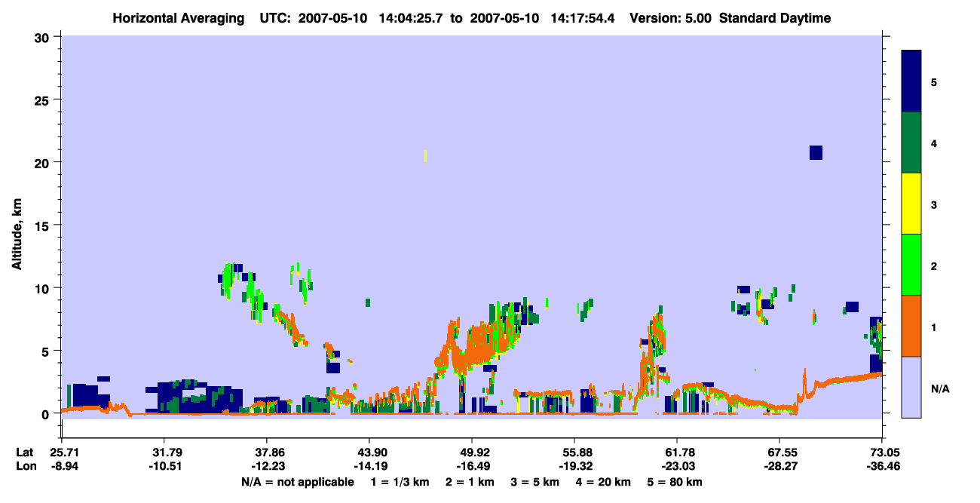Viewport: 980px width, 503px height.
Task: Click the dark blue level 5 colorbar segment
Action: point(911,81)
